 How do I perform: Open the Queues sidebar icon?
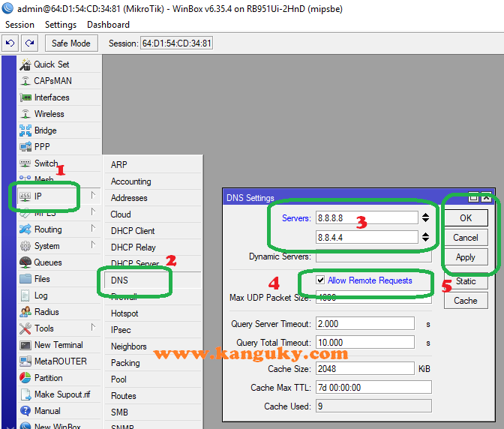[25, 262]
